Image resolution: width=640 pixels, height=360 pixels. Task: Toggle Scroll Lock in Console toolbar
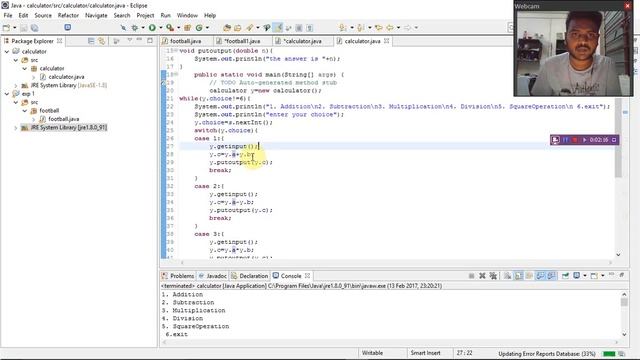click(x=518, y=276)
